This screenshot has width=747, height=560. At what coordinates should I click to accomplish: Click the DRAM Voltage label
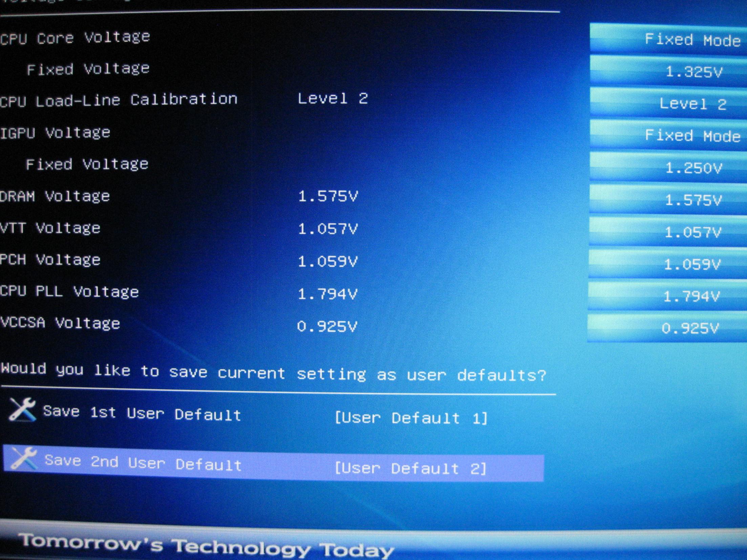pyautogui.click(x=55, y=196)
